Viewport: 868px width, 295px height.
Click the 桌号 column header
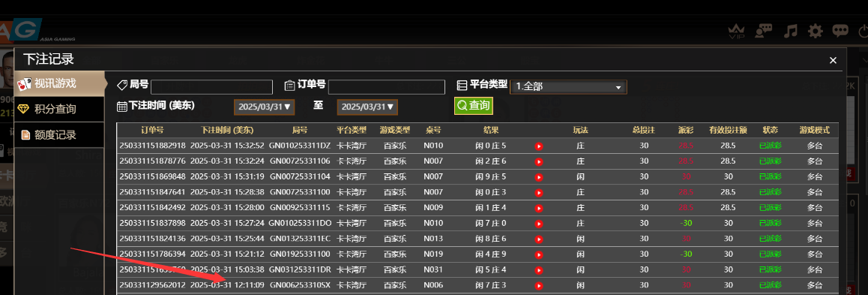(x=433, y=131)
